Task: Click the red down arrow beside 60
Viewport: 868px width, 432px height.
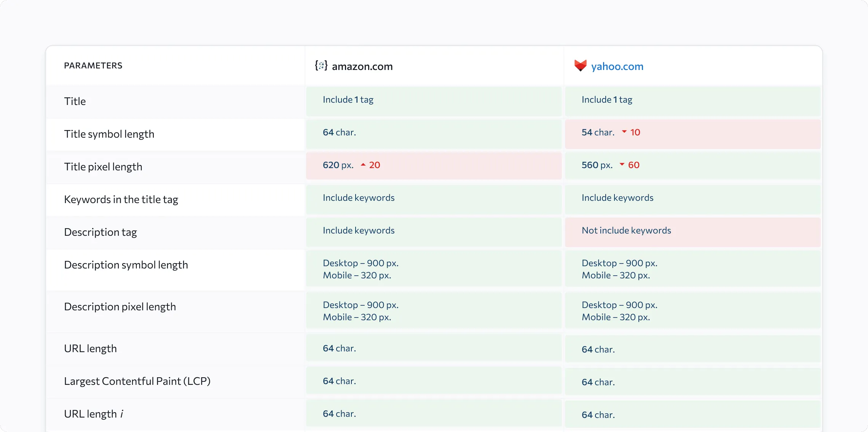Action: 622,164
